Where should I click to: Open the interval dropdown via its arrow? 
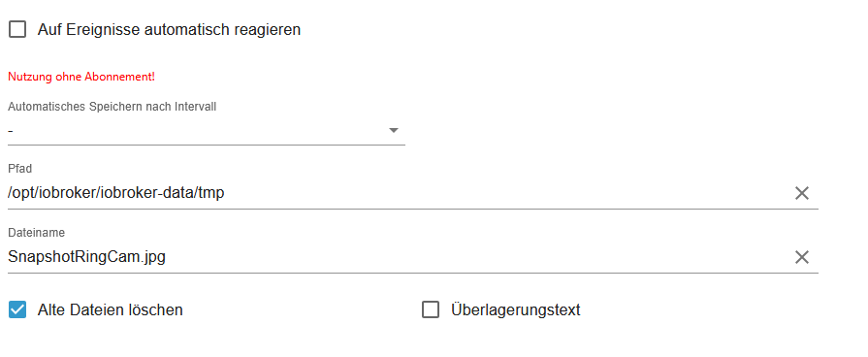(394, 131)
